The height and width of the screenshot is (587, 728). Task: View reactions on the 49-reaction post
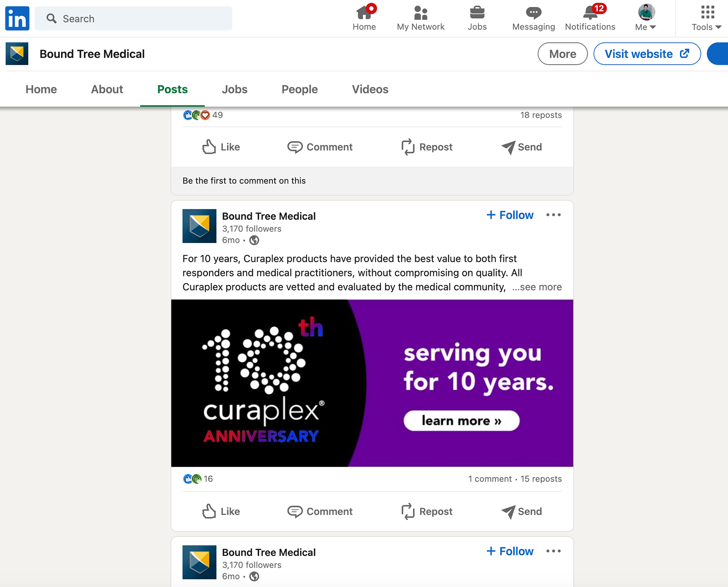pos(203,115)
